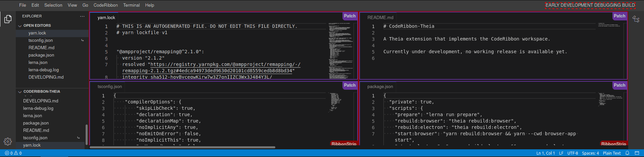Click the Patch badge on the tsconfig.json pane
The width and height of the screenshot is (644, 157).
tap(350, 85)
